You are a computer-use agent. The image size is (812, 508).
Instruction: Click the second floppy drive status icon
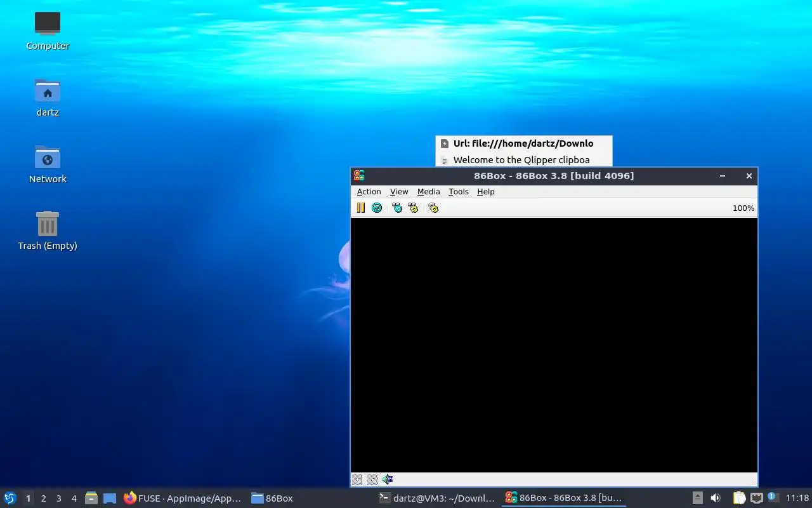coord(372,479)
